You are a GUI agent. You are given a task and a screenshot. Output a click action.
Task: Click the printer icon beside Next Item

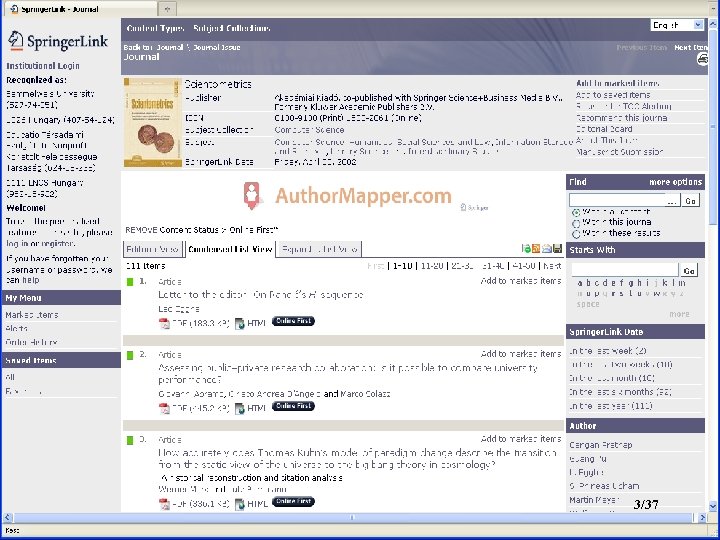(x=703, y=59)
